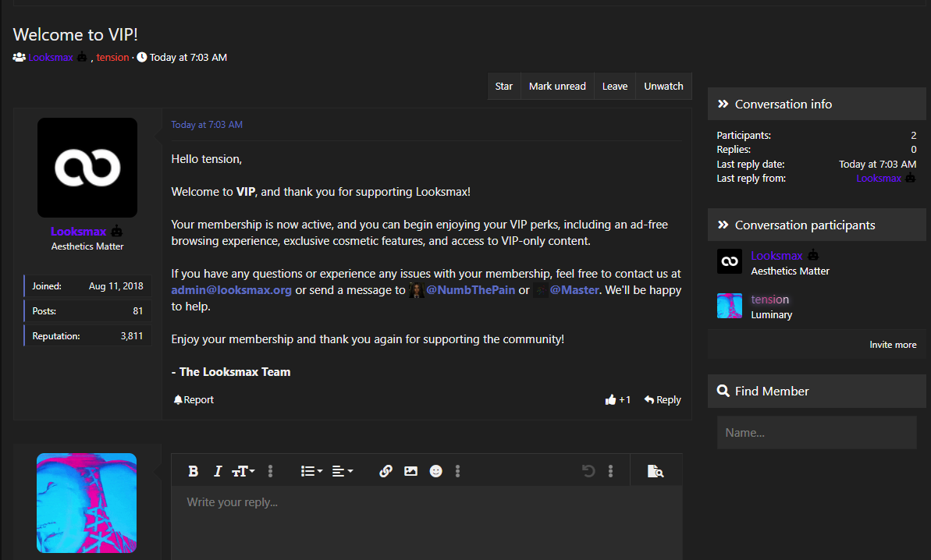This screenshot has height=560, width=931.
Task: Toggle italic formatting in the editor
Action: pyautogui.click(x=217, y=471)
